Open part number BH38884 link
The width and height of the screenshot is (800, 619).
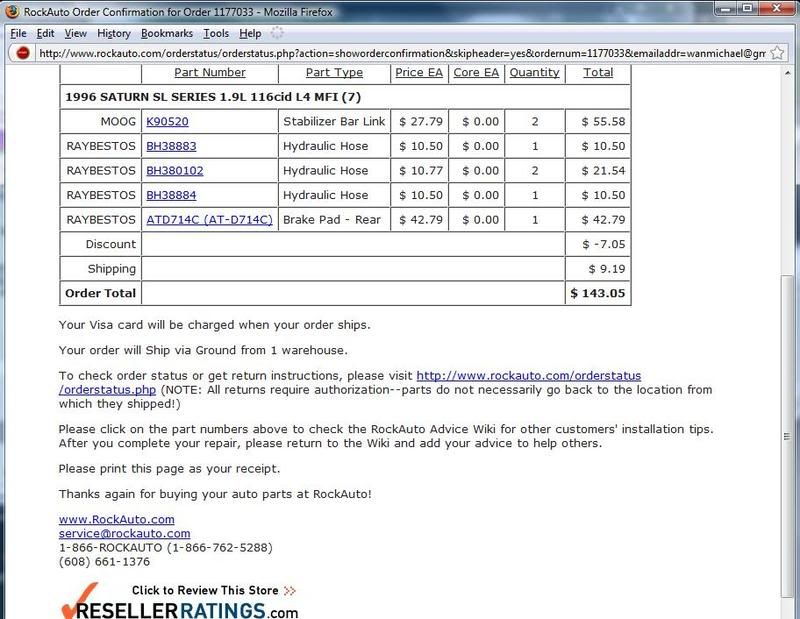coord(171,195)
